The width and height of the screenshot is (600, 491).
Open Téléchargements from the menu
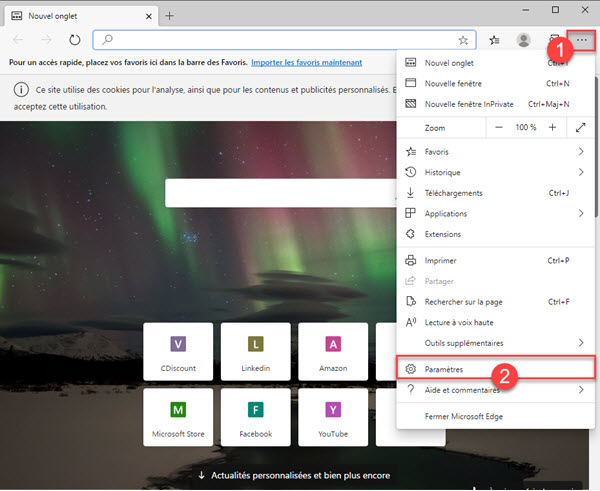pos(495,193)
